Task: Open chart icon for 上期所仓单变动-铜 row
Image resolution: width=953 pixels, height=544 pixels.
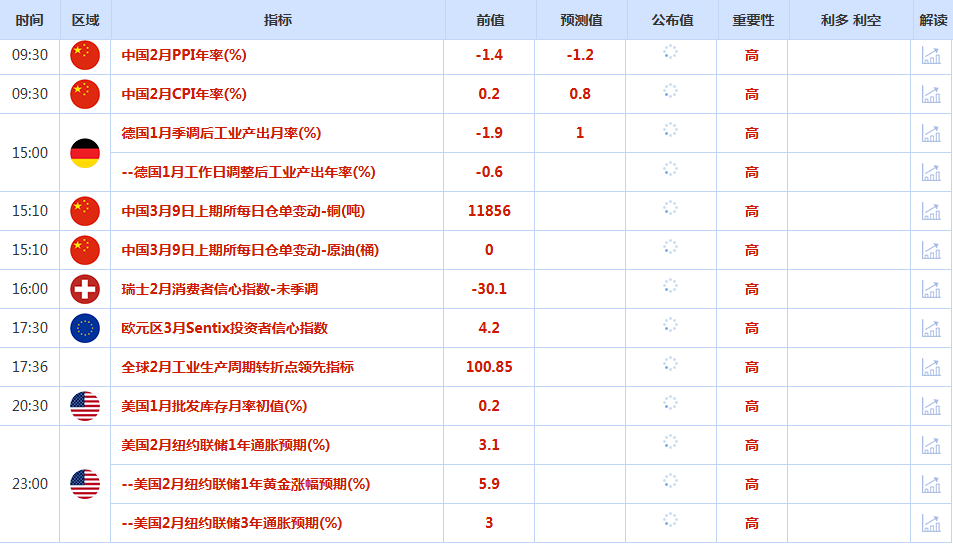Action: (931, 211)
